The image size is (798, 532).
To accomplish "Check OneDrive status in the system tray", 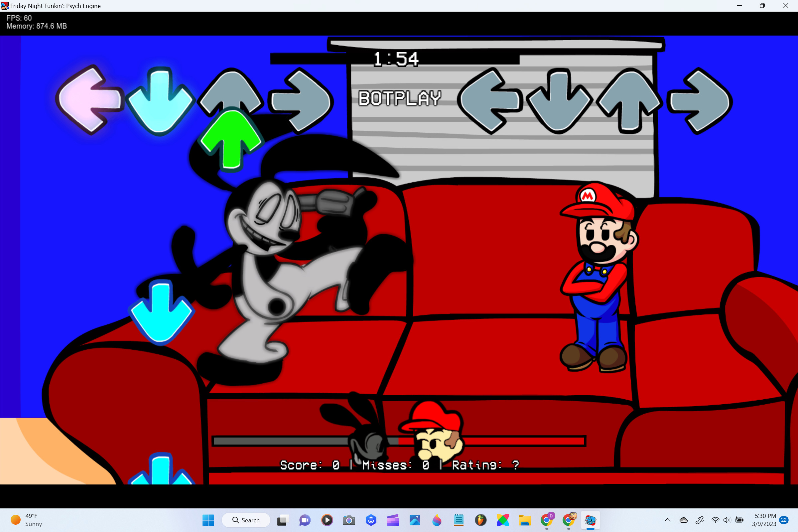I will coord(684,520).
